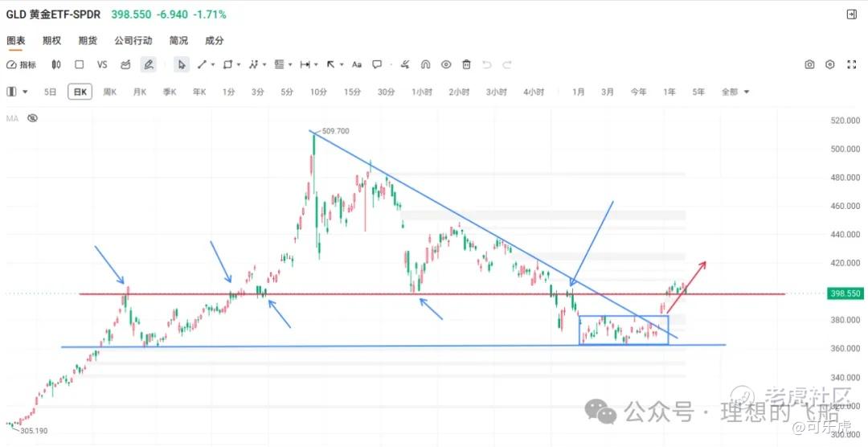Switch to the 简况 tab
This screenshot has width=868, height=447.
pos(178,40)
